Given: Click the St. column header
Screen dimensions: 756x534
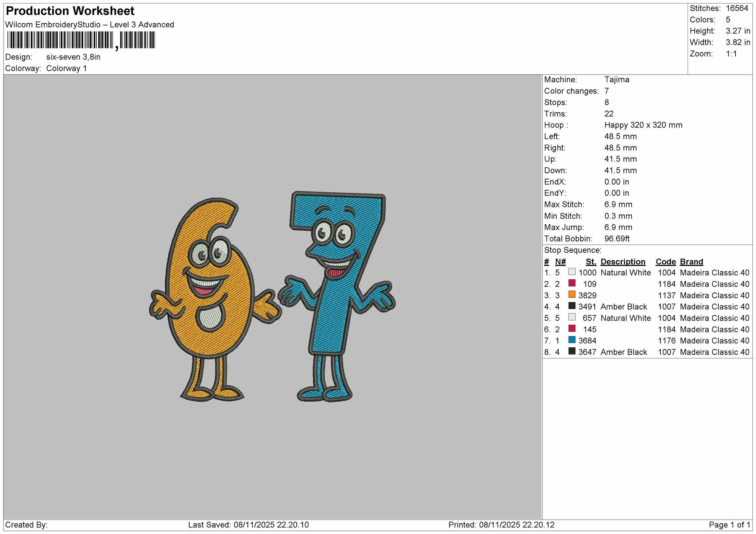Looking at the screenshot, I should tap(591, 262).
